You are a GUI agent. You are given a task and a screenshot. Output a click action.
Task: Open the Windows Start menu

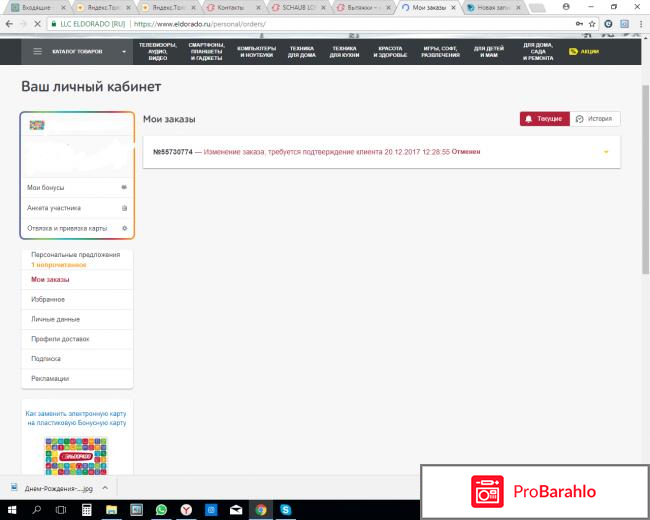click(10, 509)
